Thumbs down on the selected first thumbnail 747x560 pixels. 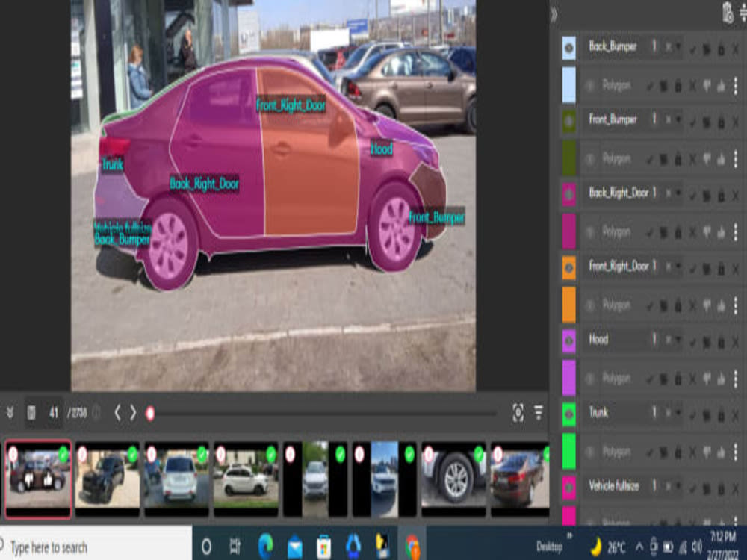click(29, 479)
